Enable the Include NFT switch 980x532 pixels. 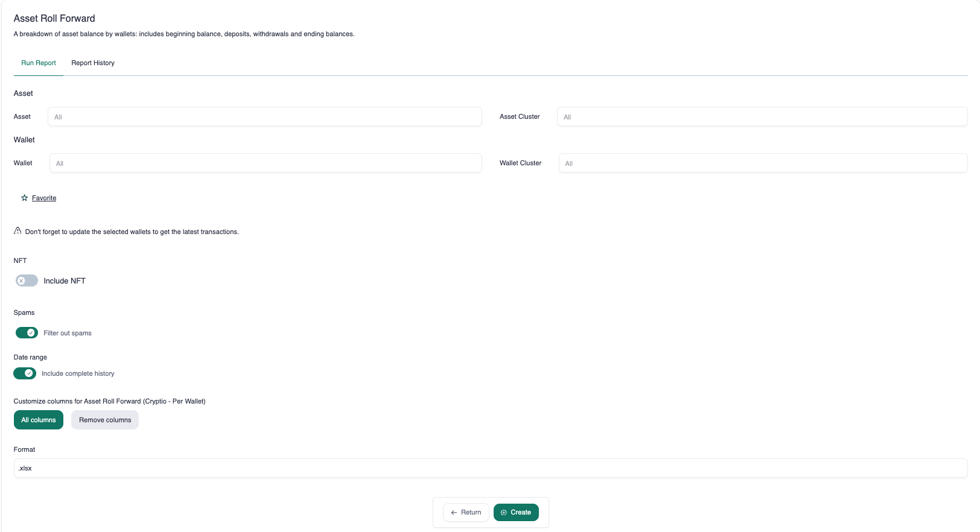pyautogui.click(x=27, y=280)
